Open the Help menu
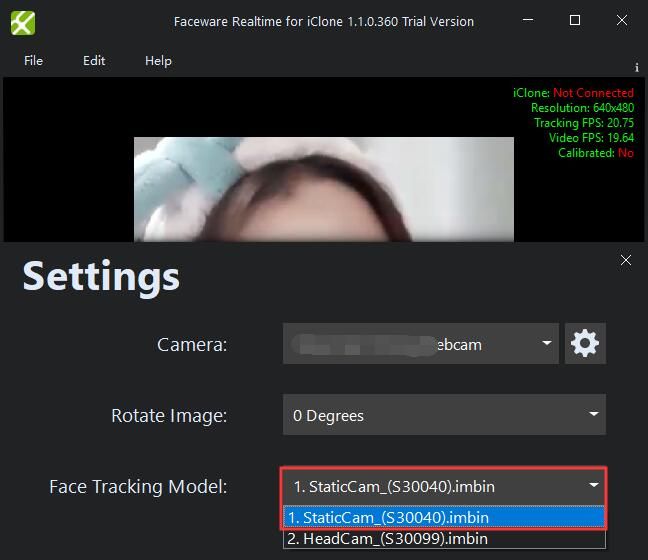Viewport: 648px width, 560px height. click(158, 61)
